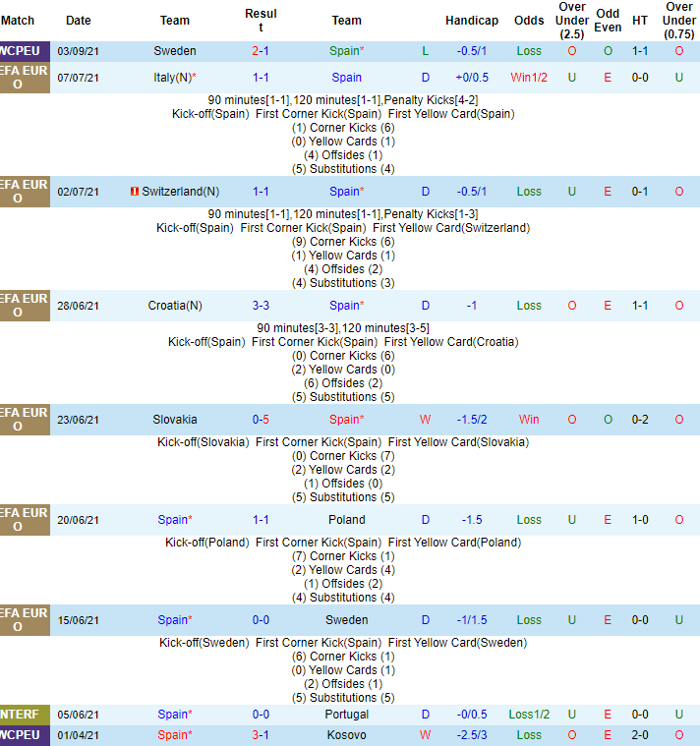700x746 pixels.
Task: Open the Kosovo team link
Action: click(346, 735)
